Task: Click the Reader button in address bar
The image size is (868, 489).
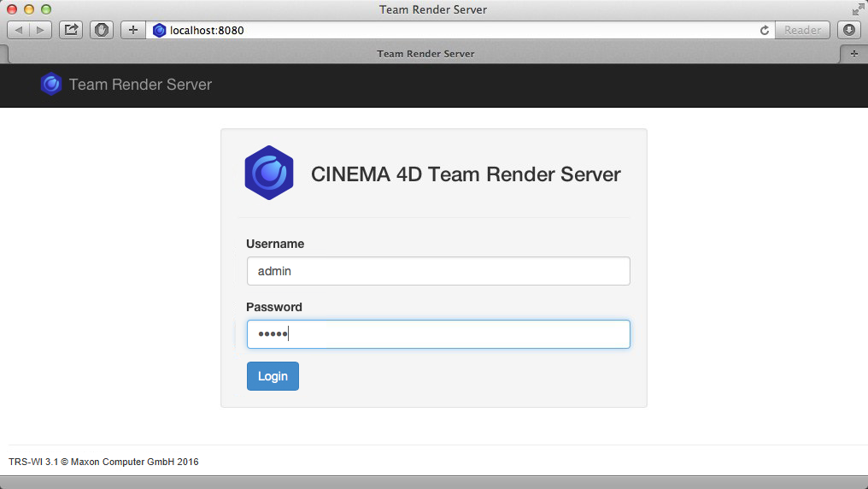Action: [x=802, y=30]
